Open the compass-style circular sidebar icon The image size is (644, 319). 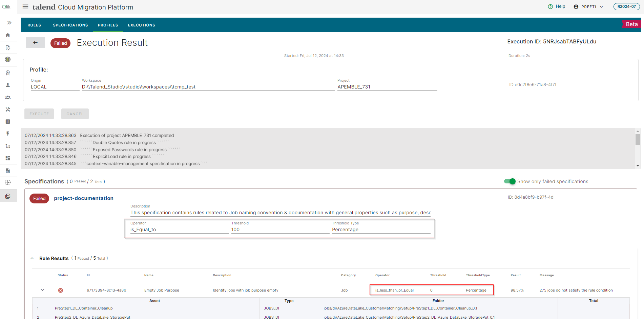coord(8,183)
